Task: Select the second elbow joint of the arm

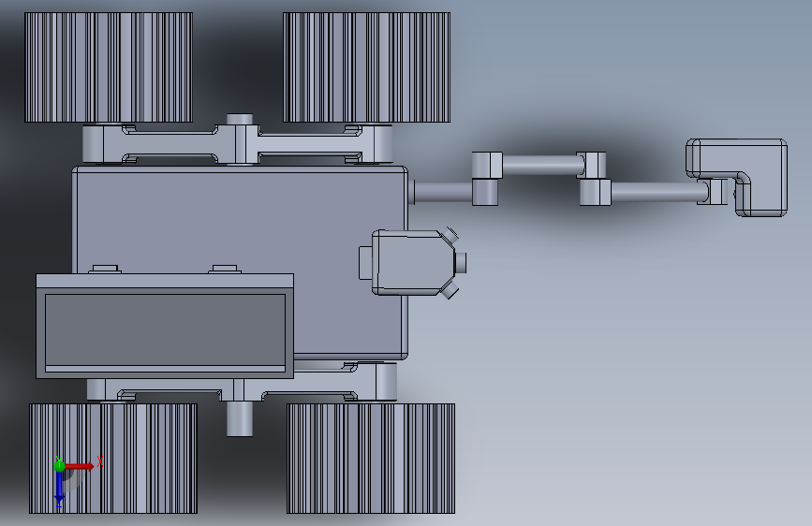Action: click(594, 179)
